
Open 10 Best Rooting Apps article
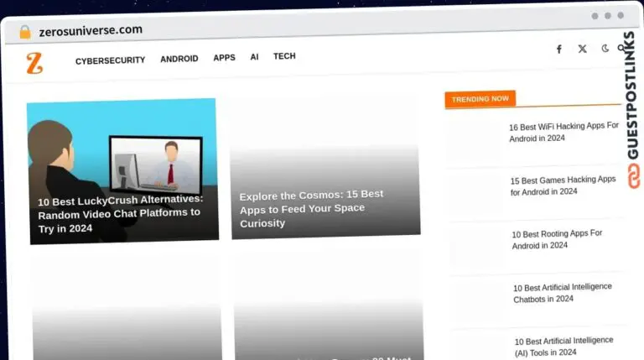tap(557, 239)
